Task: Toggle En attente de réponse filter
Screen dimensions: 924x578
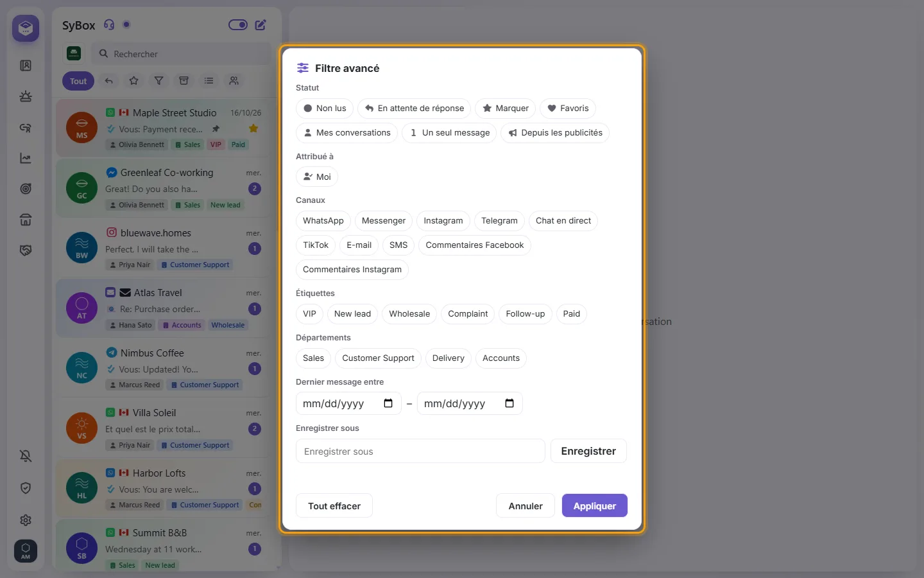Action: [x=415, y=109]
